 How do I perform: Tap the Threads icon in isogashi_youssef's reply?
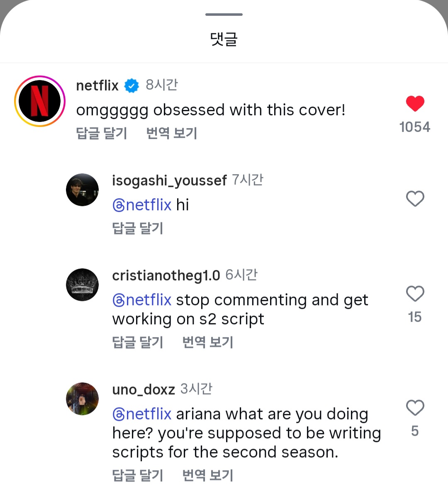coord(119,205)
